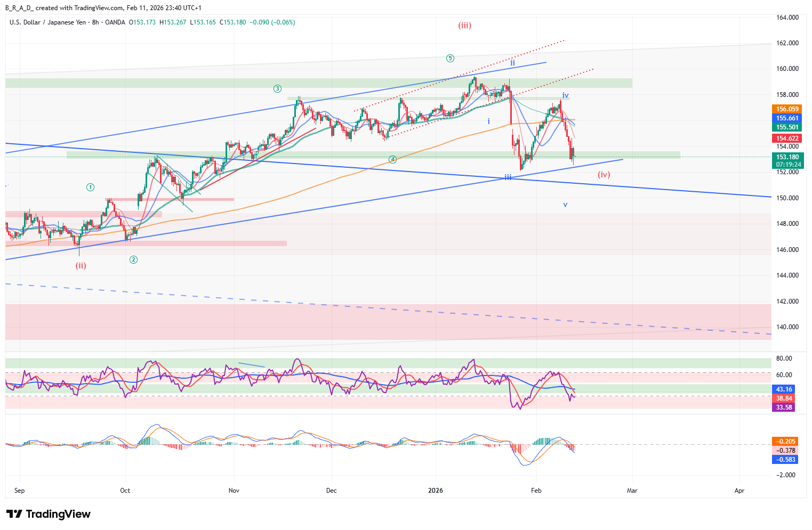The height and width of the screenshot is (530, 812).
Task: Click the TradingView logo at bottom left
Action: [49, 514]
